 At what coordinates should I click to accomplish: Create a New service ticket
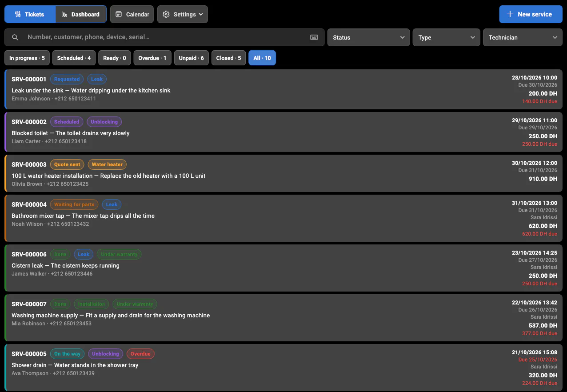tap(531, 14)
